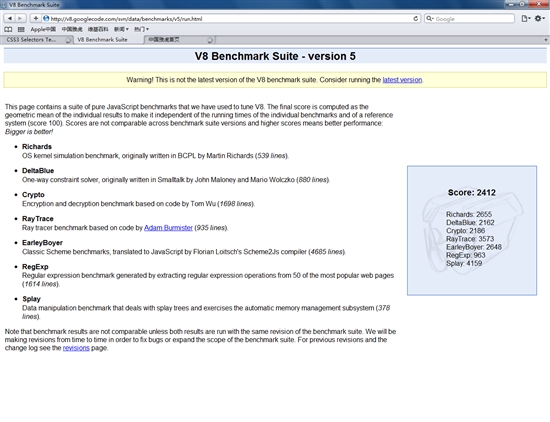The image size is (550, 422).
Task: Reload the page with the refresh icon
Action: 416,19
